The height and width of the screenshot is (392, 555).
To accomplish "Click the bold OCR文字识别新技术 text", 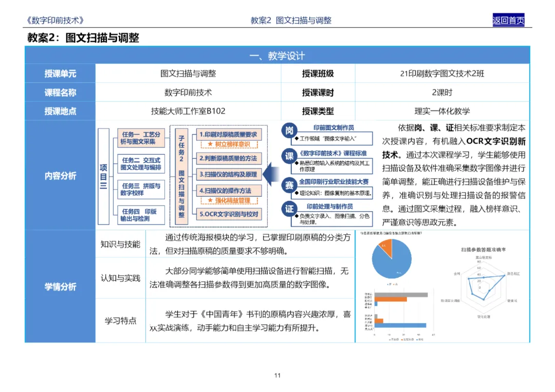I will 454,148.
